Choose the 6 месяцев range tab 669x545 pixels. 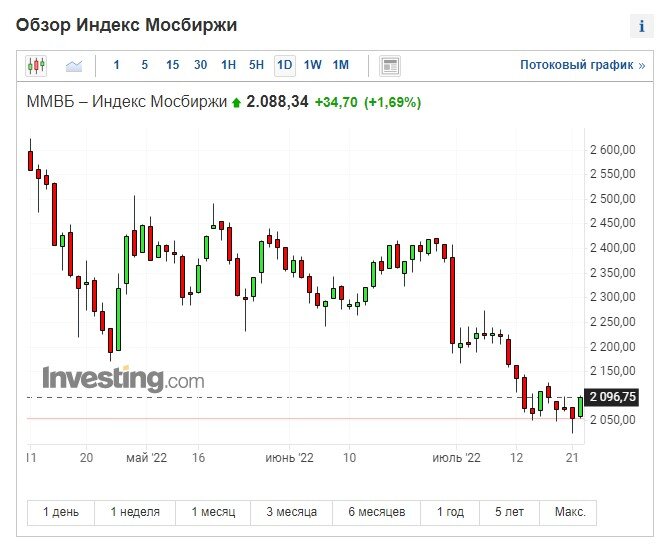coord(377,512)
